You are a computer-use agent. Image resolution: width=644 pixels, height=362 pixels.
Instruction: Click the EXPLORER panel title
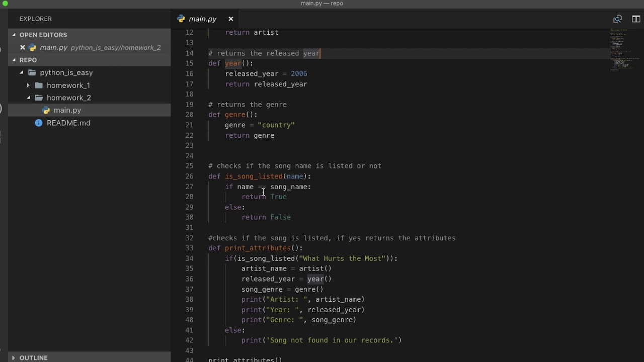pyautogui.click(x=36, y=19)
